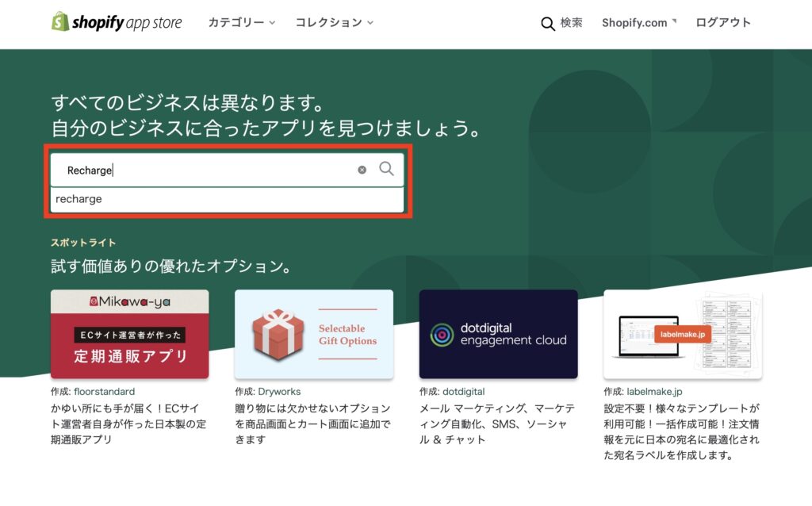Open the Shopify.com external link
Image resolution: width=812 pixels, height=506 pixels.
click(639, 23)
